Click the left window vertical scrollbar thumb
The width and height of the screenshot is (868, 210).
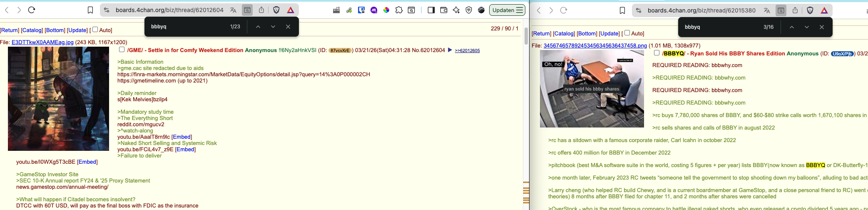526,36
